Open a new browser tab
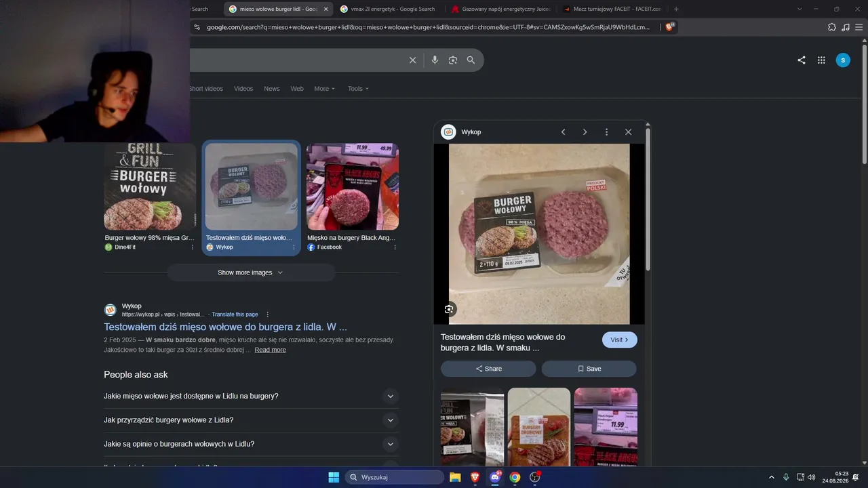The height and width of the screenshot is (488, 868). (676, 9)
